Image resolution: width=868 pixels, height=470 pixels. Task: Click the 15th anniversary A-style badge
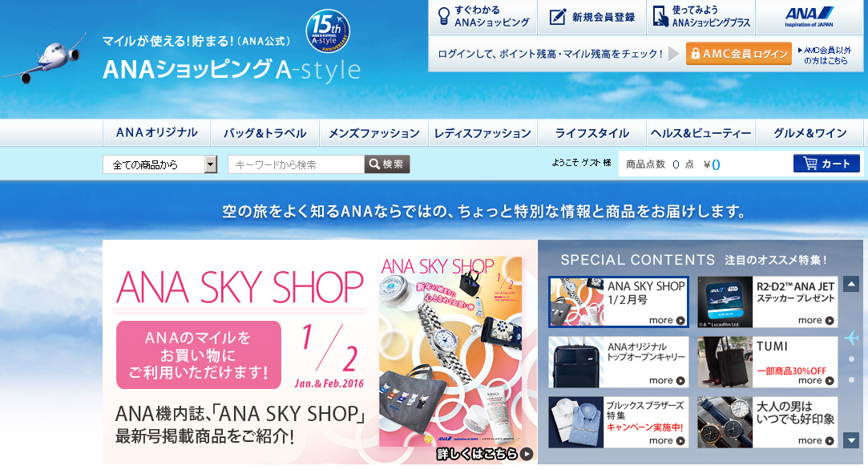(x=328, y=31)
